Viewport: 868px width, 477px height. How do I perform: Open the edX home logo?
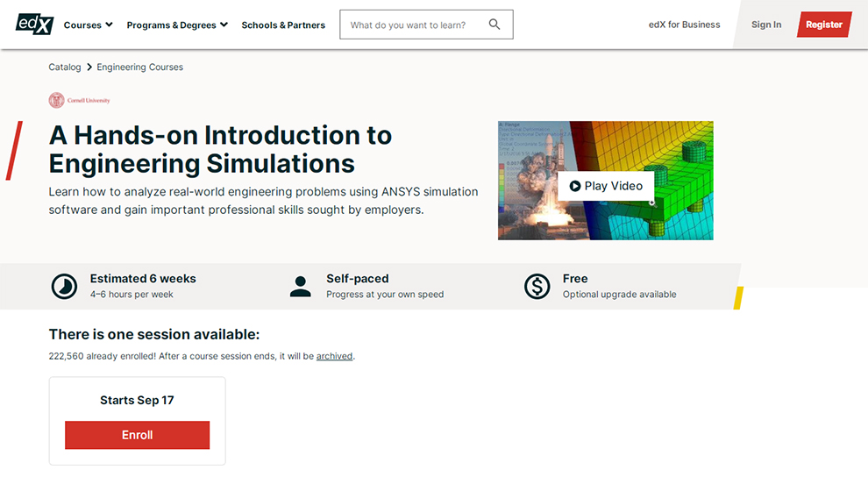[x=34, y=25]
